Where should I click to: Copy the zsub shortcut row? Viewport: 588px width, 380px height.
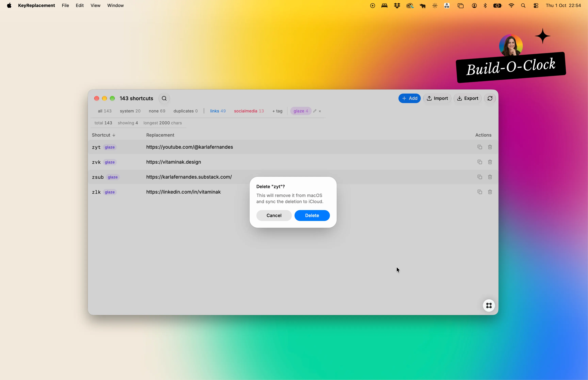pos(479,177)
